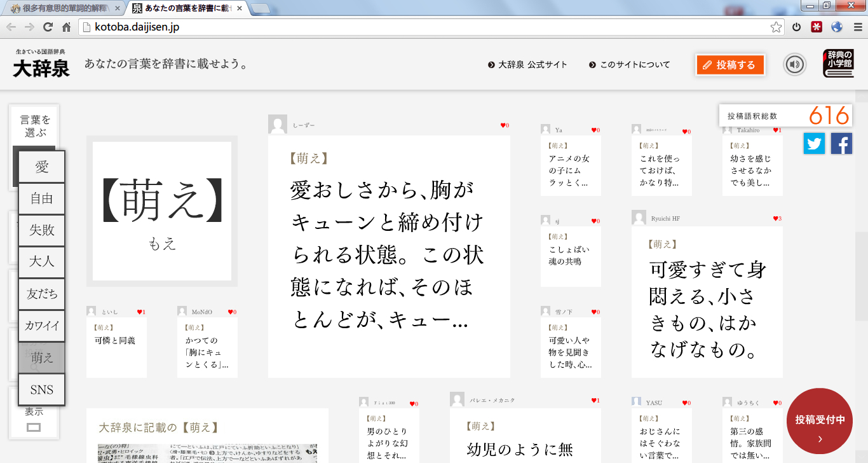Screen dimensions: 868x463
Task: Open ゆうちく's 第三の感情 card
Action: tap(752, 436)
